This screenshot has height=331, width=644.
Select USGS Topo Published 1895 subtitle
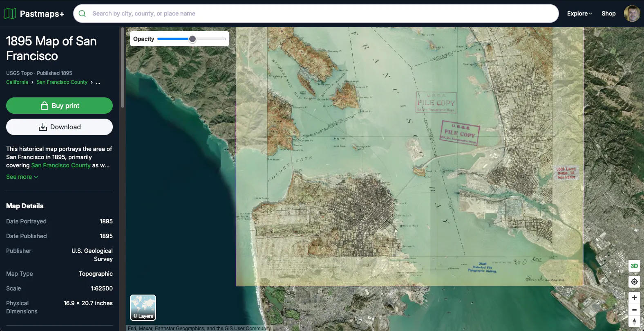(39, 73)
